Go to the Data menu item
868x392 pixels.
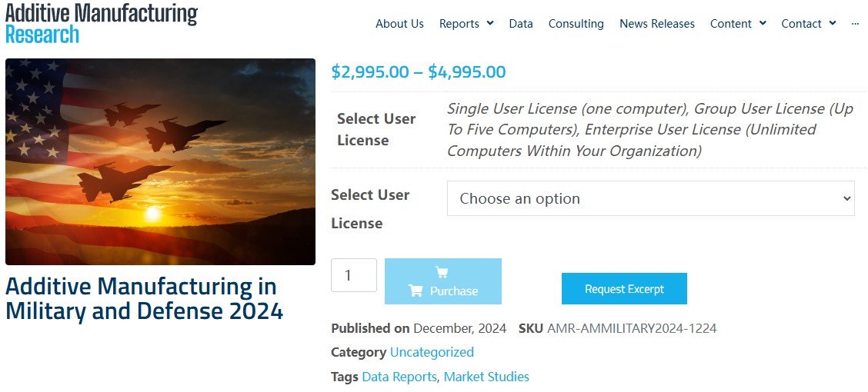(x=521, y=24)
